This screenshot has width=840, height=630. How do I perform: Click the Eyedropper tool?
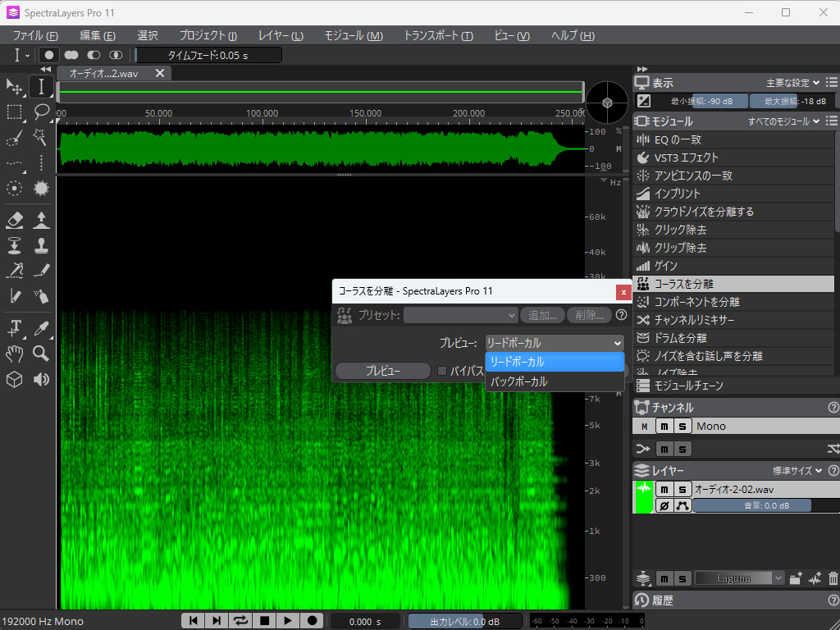pyautogui.click(x=41, y=328)
